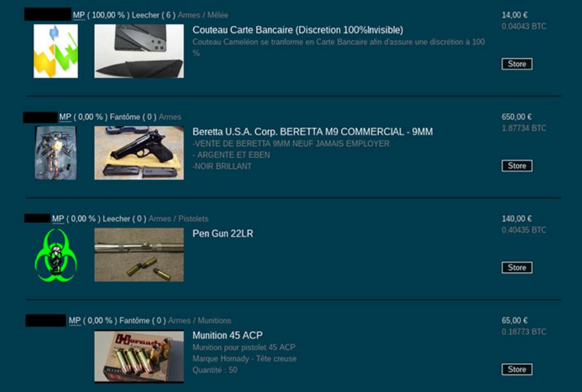The height and width of the screenshot is (392, 582).
Task: Select the Armes / Pistolets category link
Action: tap(178, 218)
